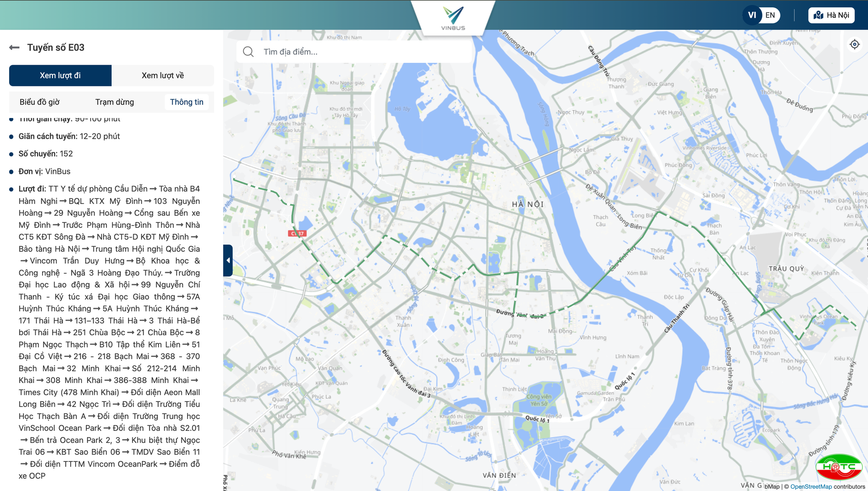Click the Định Công map label
Screen dimensions: 868x491
pyautogui.click(x=451, y=360)
